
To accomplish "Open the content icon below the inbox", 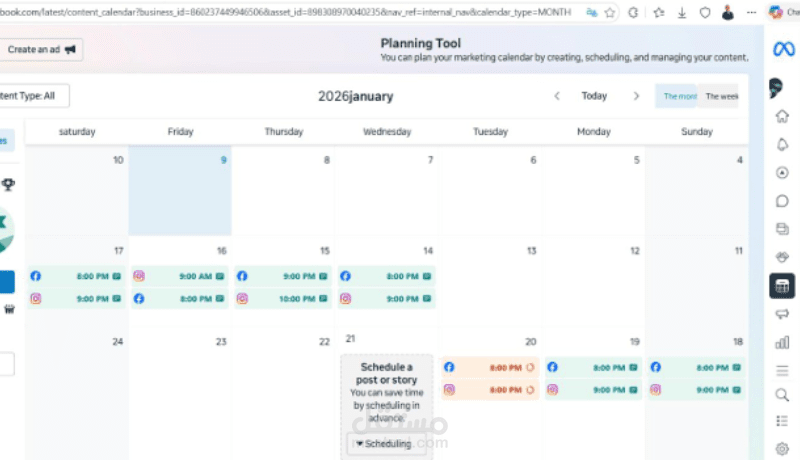I will pos(782,228).
